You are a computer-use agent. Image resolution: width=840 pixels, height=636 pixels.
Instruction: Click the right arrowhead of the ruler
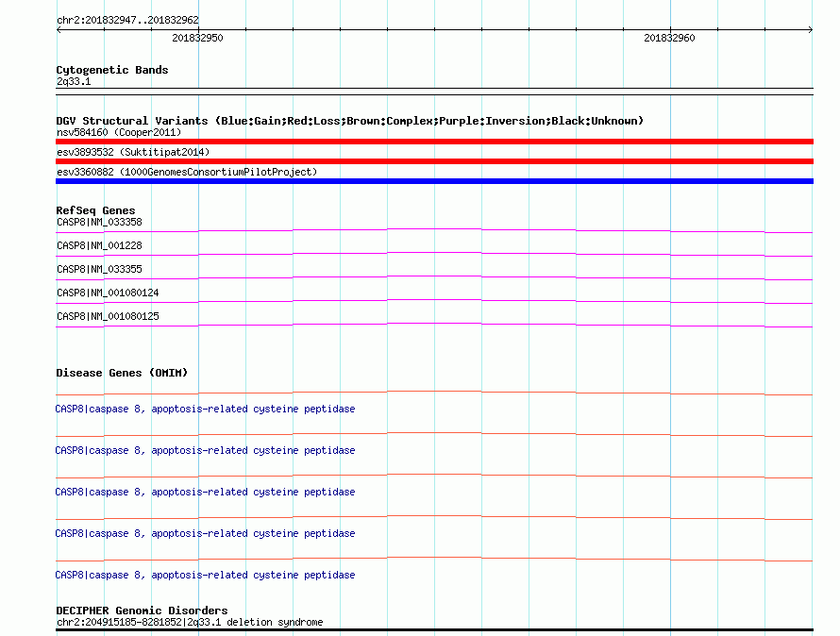(x=811, y=29)
